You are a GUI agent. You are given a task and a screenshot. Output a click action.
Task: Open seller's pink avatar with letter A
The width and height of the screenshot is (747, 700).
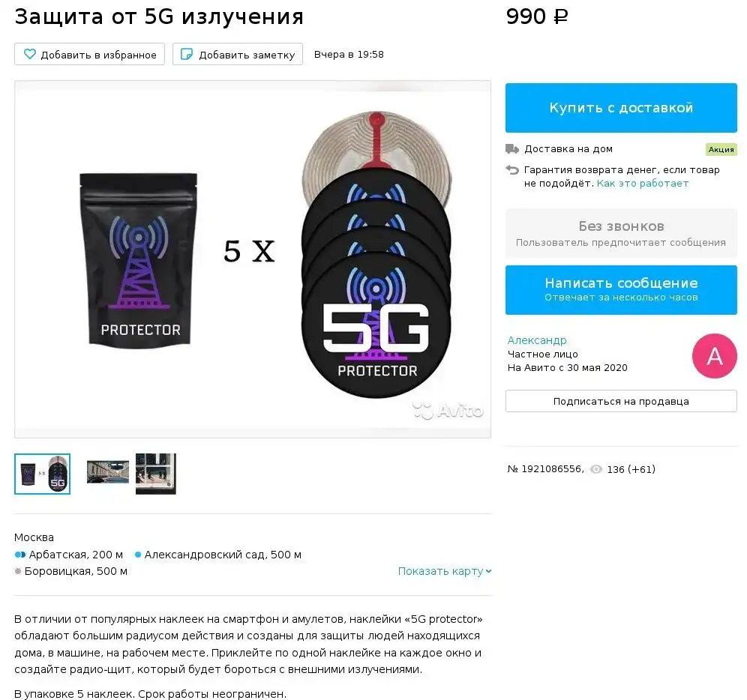click(714, 356)
